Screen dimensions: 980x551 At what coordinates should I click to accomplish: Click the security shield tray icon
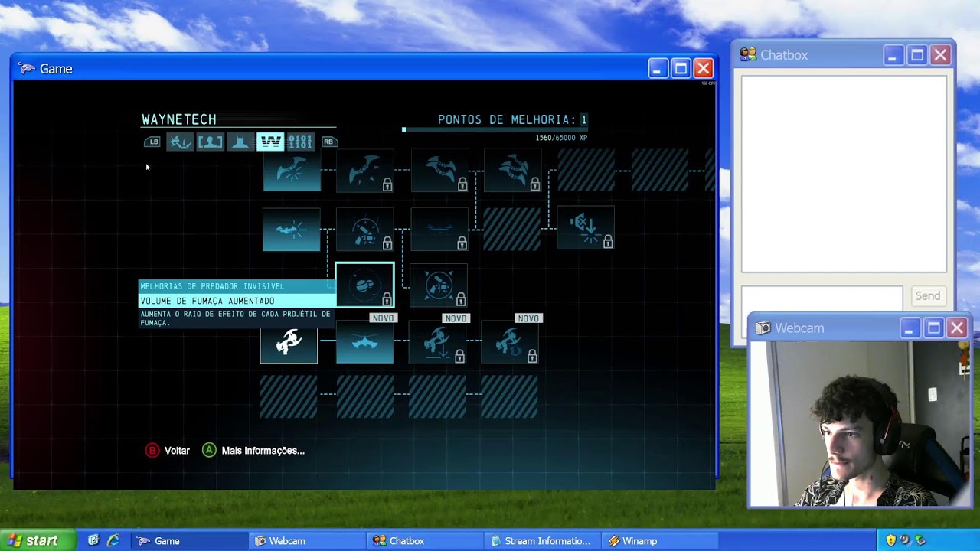[x=890, y=540]
